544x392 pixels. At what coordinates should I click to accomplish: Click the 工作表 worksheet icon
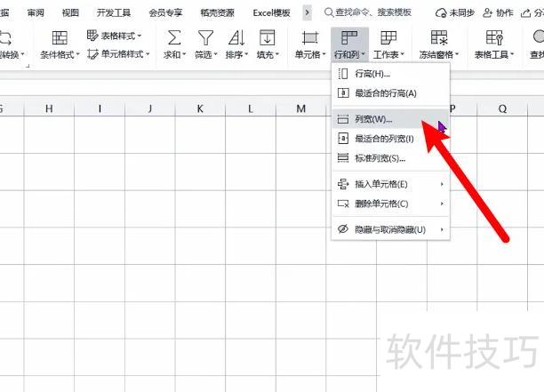(388, 37)
